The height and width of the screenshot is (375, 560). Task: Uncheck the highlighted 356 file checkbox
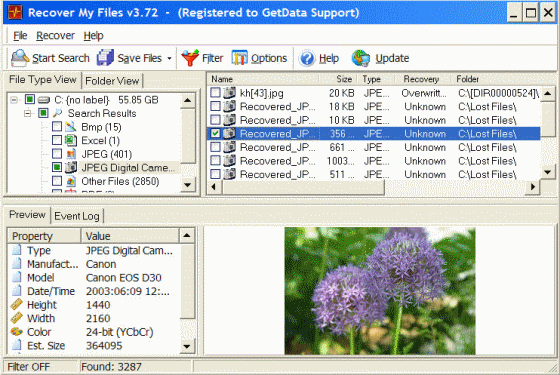pos(215,134)
